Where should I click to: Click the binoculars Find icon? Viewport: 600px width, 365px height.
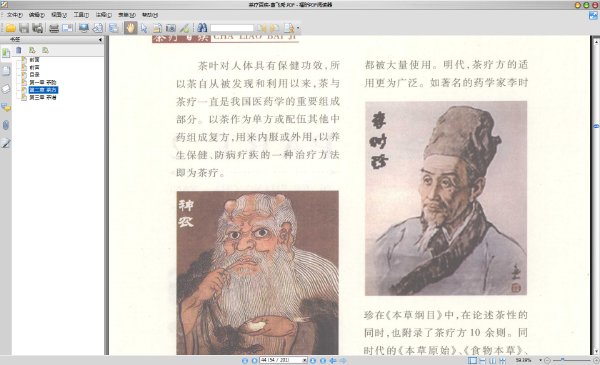202,28
